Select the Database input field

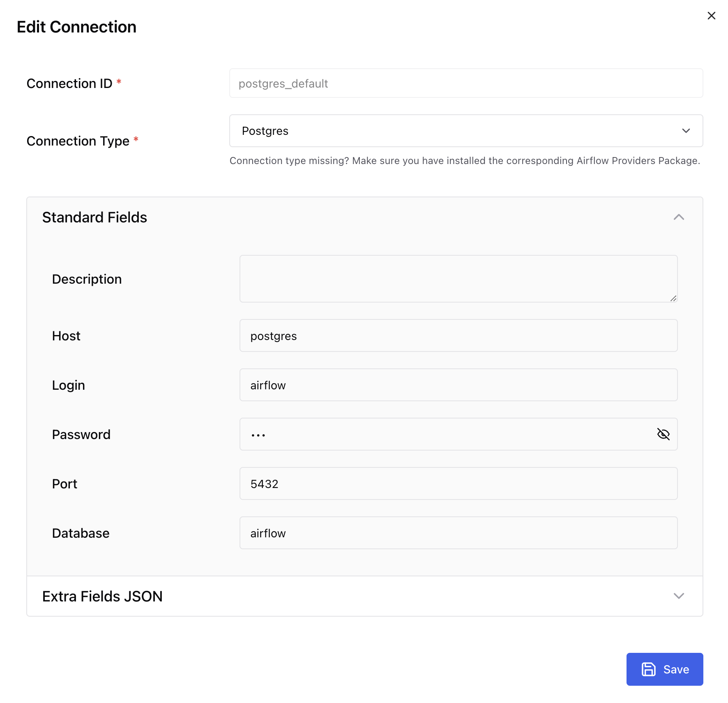[x=458, y=533]
